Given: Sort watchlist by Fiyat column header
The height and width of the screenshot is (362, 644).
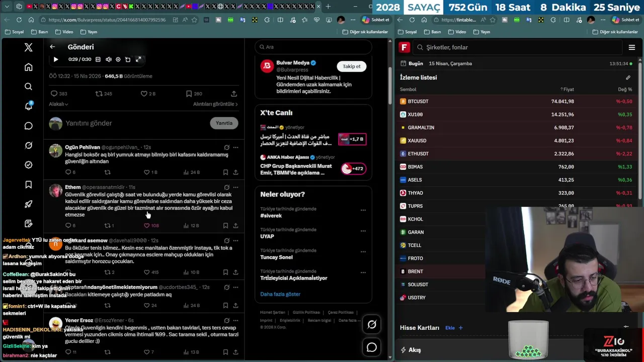Looking at the screenshot, I should [x=567, y=89].
